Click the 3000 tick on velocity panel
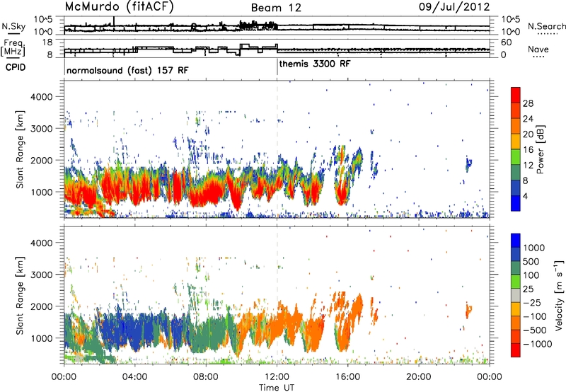 click(x=42, y=275)
